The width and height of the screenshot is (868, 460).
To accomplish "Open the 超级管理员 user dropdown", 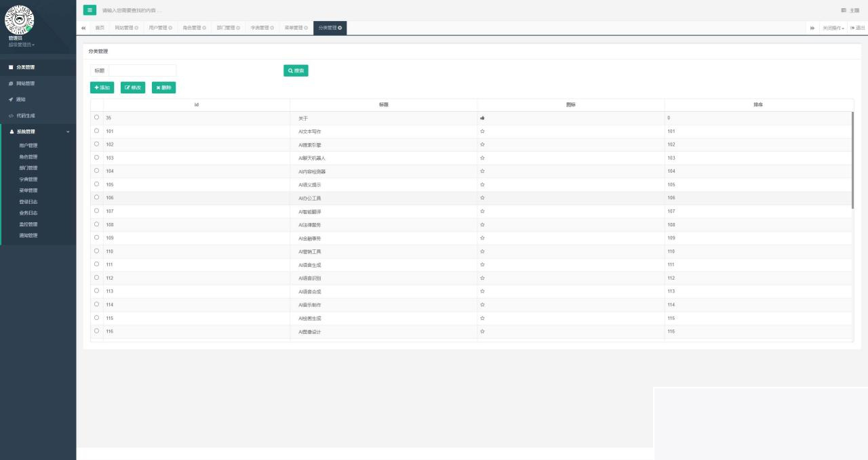I will [21, 45].
